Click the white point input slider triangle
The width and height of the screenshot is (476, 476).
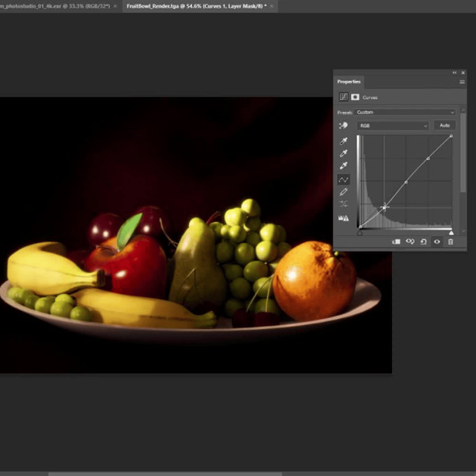point(451,233)
